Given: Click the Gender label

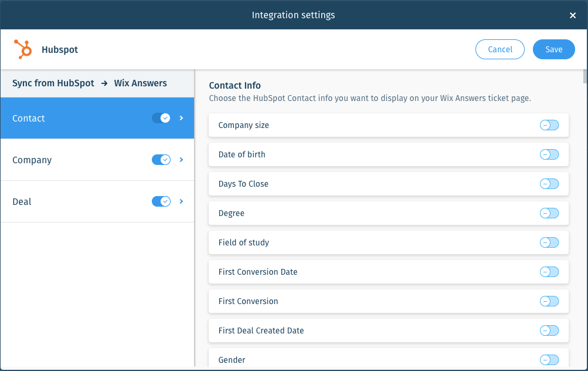Looking at the screenshot, I should [x=232, y=360].
